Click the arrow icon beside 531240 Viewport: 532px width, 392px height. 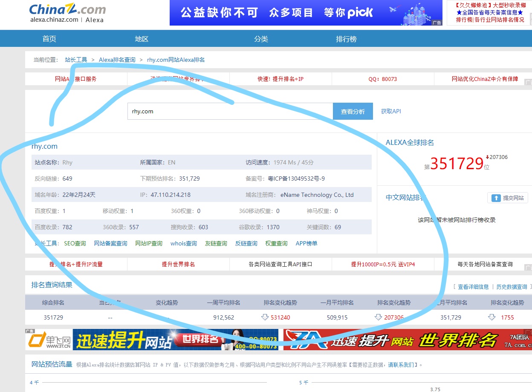[265, 317]
